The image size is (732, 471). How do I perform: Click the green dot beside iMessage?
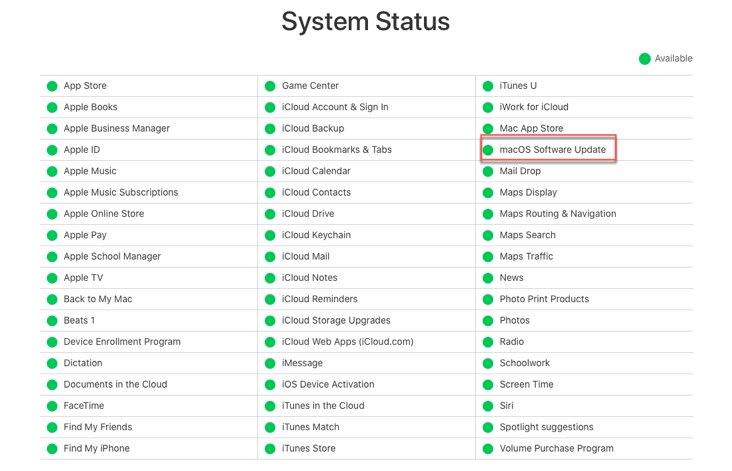click(x=270, y=363)
